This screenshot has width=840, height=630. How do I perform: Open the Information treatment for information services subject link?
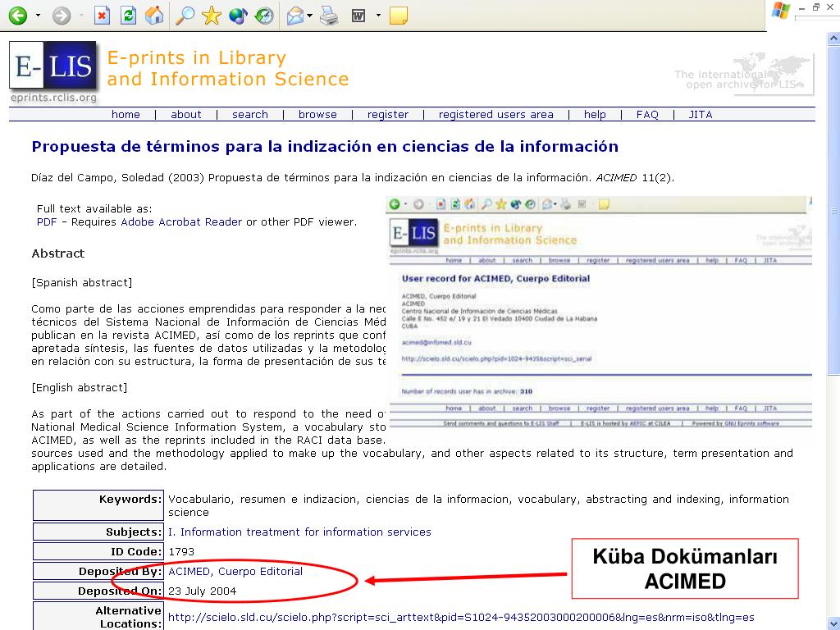coord(299,532)
